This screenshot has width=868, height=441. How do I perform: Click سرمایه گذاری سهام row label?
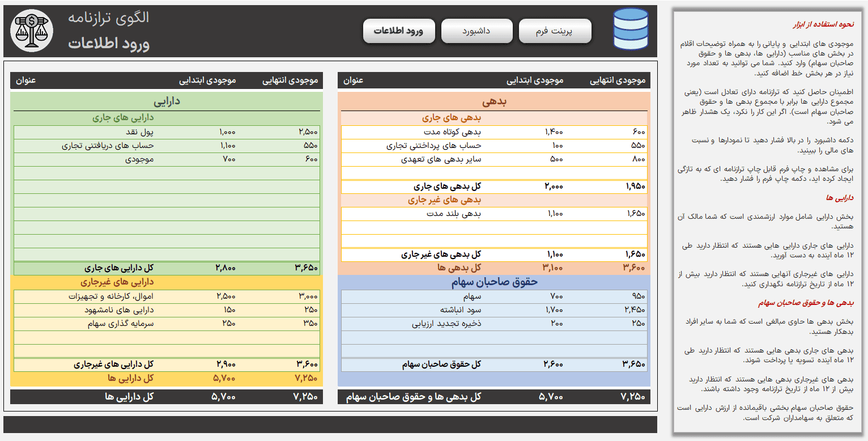121,324
